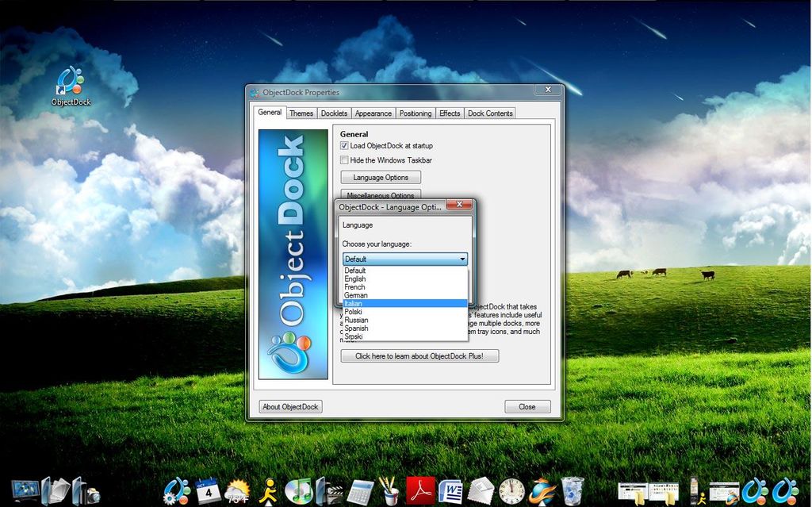
Task: Switch to the Appearance tab
Action: click(x=373, y=113)
